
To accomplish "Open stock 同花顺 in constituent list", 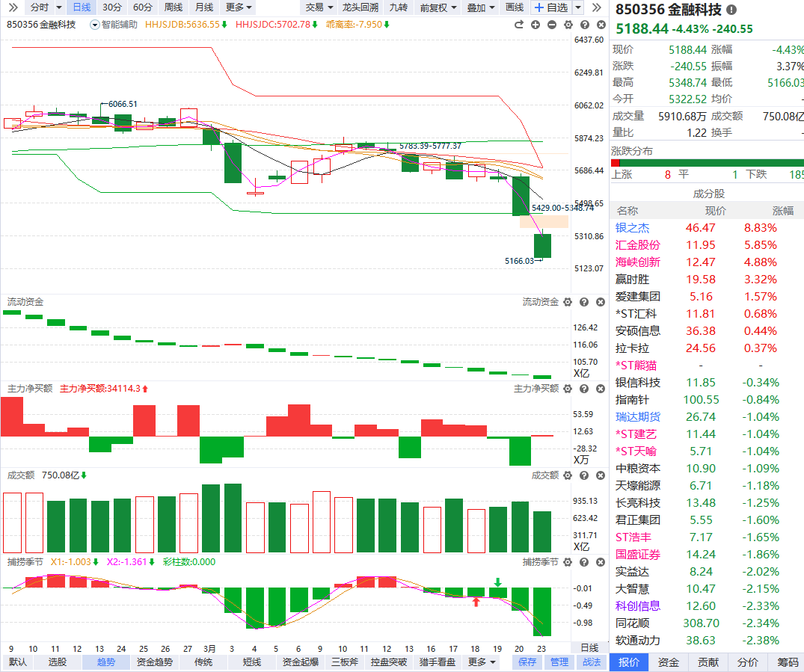I will click(x=632, y=623).
